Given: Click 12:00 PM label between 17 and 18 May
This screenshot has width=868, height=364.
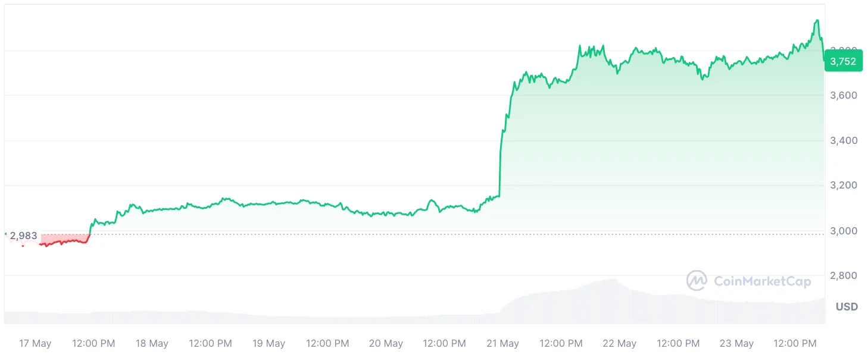Looking at the screenshot, I should 93,344.
